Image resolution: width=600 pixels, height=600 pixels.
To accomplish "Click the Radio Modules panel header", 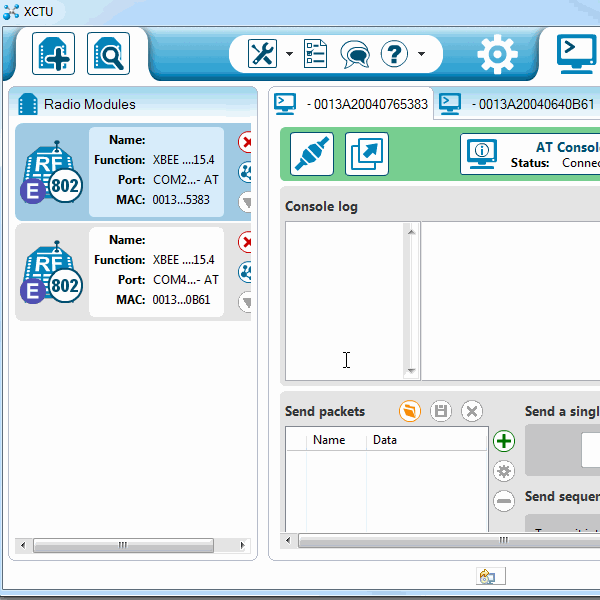I will pos(133,104).
